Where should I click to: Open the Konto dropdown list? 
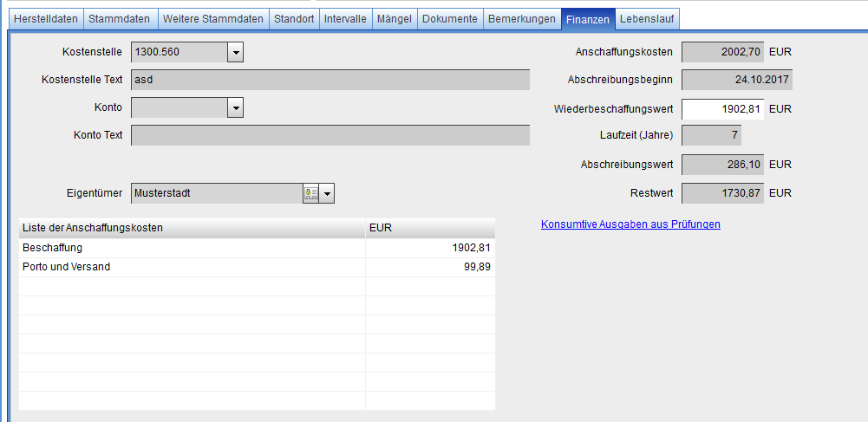235,107
